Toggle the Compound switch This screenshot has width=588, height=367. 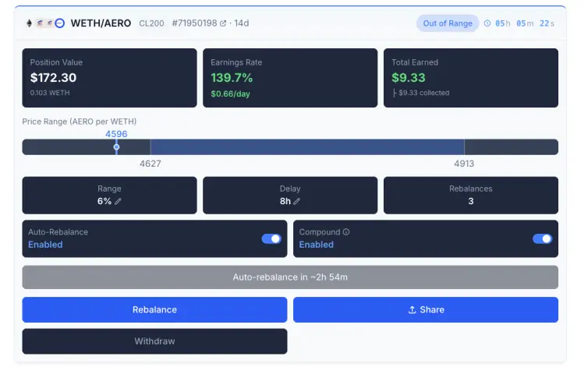pyautogui.click(x=542, y=238)
